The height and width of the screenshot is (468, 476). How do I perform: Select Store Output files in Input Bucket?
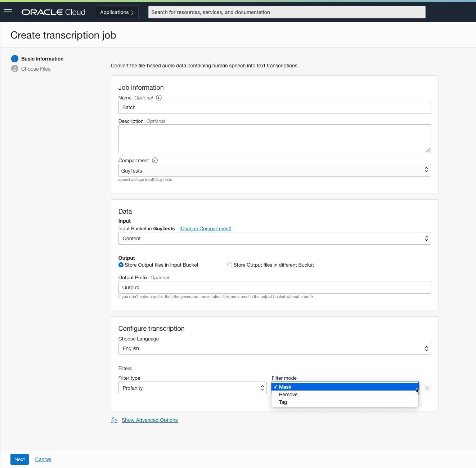121,265
